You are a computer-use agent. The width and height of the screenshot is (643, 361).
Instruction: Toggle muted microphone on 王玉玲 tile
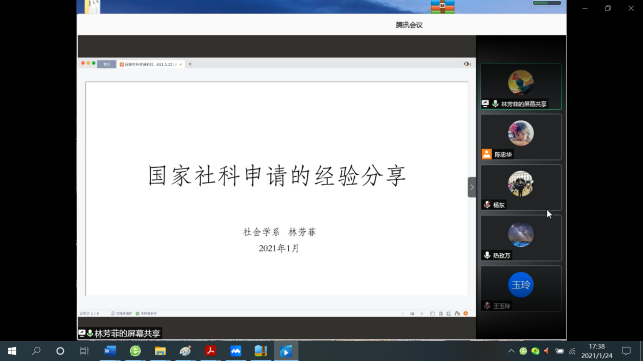coord(487,306)
